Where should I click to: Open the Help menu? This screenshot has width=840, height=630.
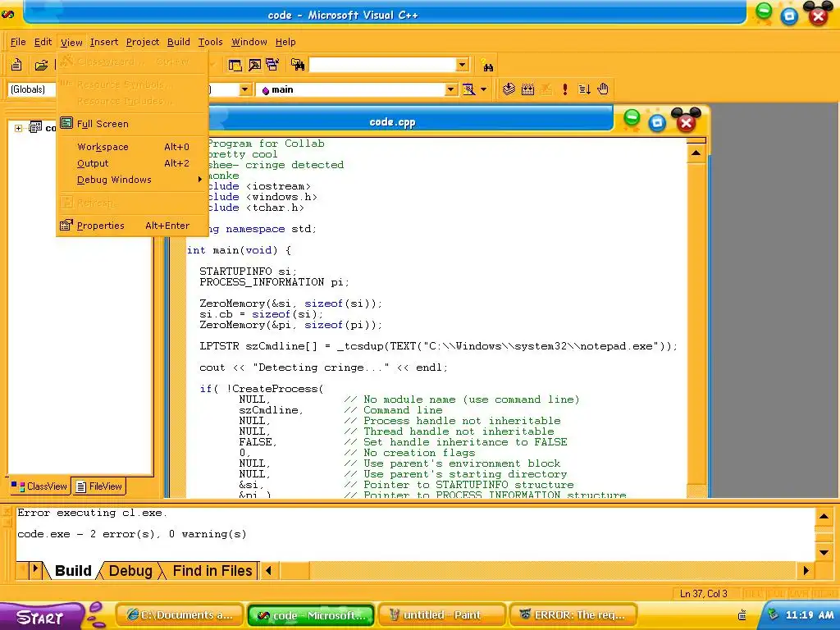(x=285, y=42)
